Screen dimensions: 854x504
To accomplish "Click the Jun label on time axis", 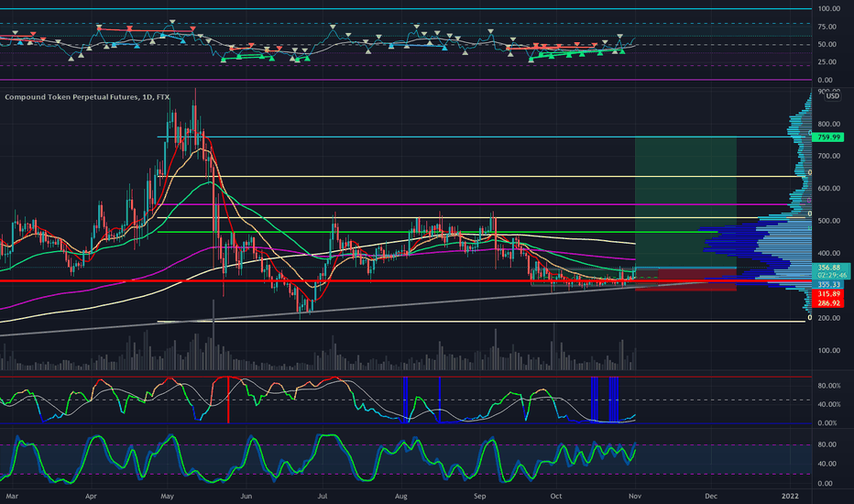I will pos(246,497).
